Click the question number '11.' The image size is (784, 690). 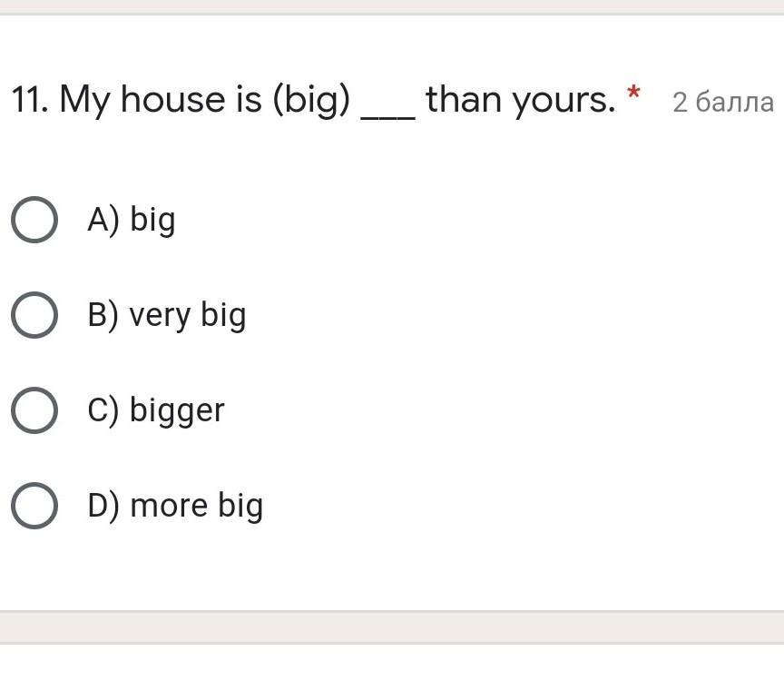point(30,99)
